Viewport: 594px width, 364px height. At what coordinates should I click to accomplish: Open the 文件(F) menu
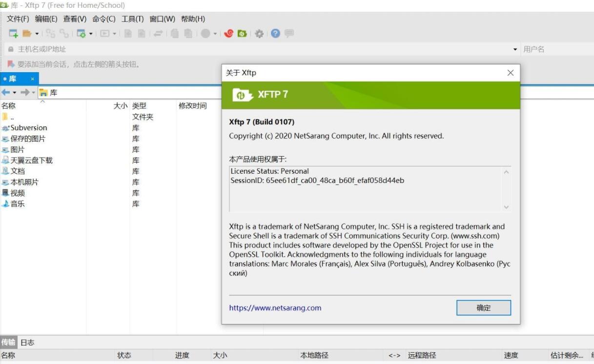tap(18, 19)
